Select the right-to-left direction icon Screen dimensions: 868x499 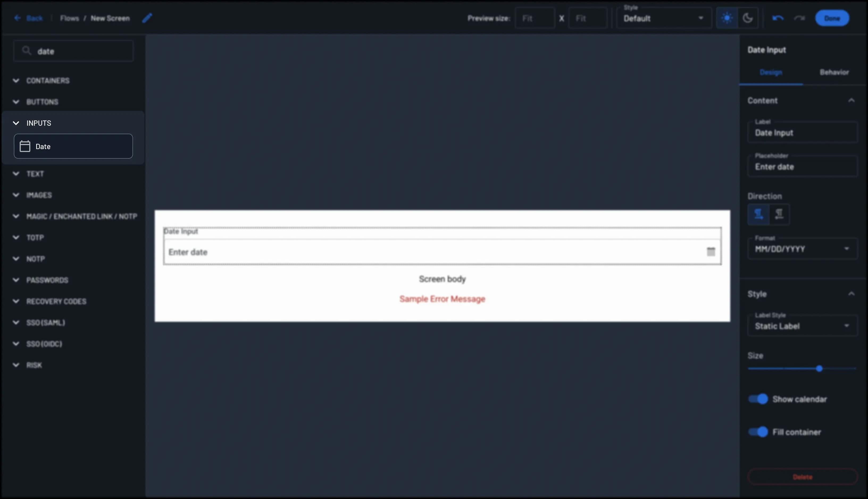point(779,214)
